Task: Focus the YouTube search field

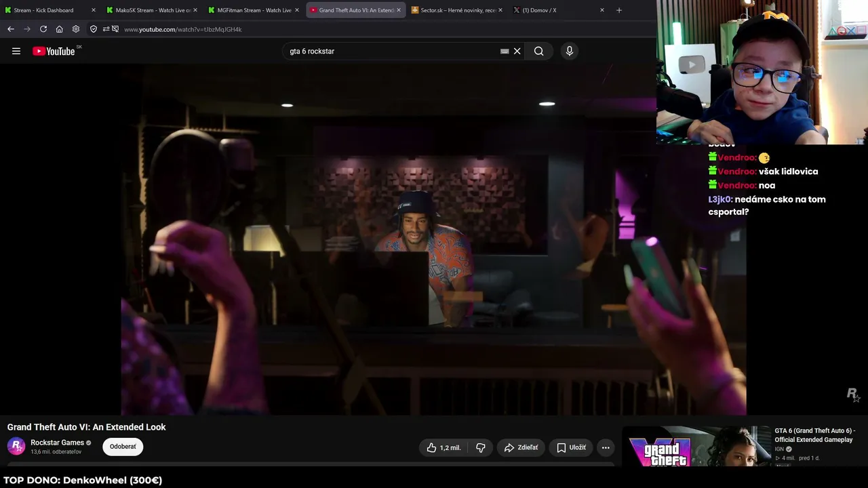Action: click(393, 51)
